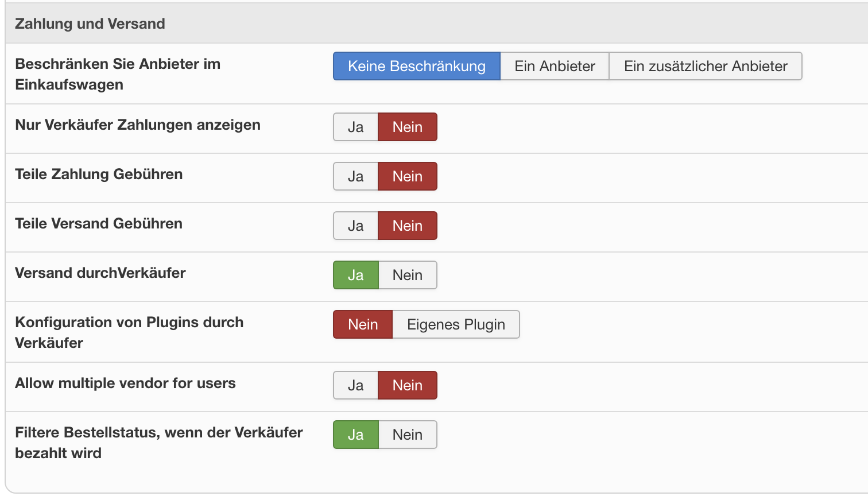Viewport: 868px width, 504px height.
Task: Select Nein for plugin configuration by Verkäufer
Action: pos(363,324)
